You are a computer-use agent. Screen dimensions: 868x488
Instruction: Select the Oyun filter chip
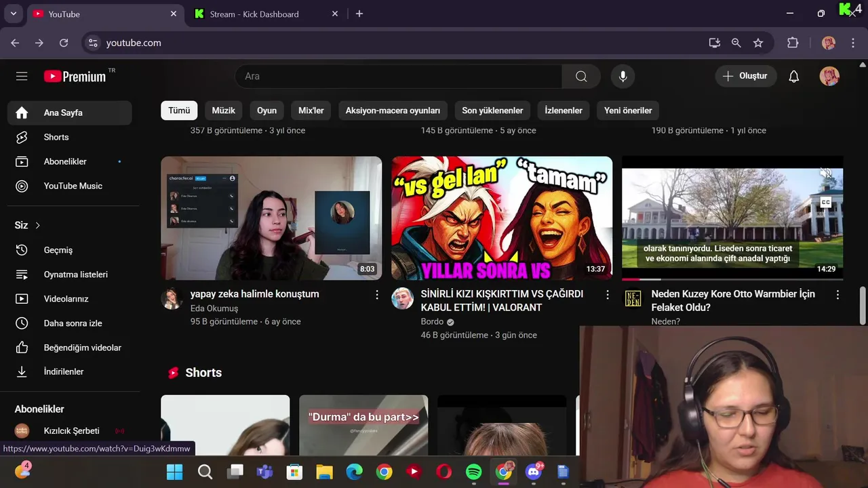pos(267,110)
